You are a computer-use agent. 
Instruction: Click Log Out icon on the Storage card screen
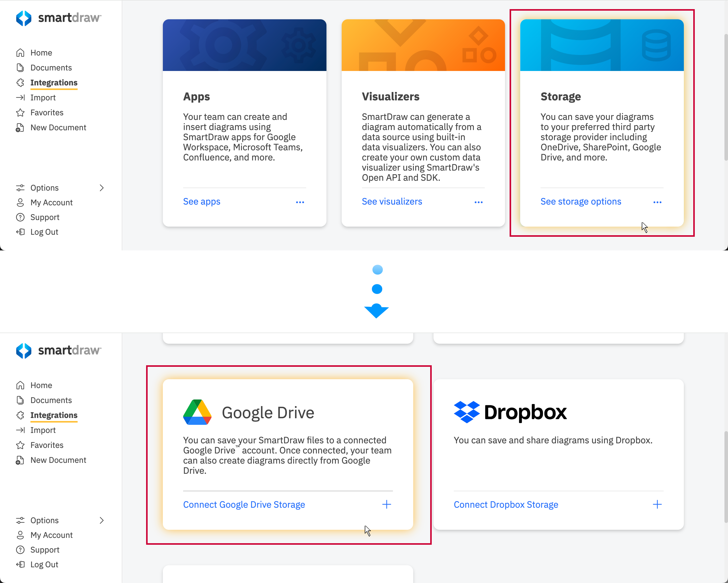[x=20, y=232]
